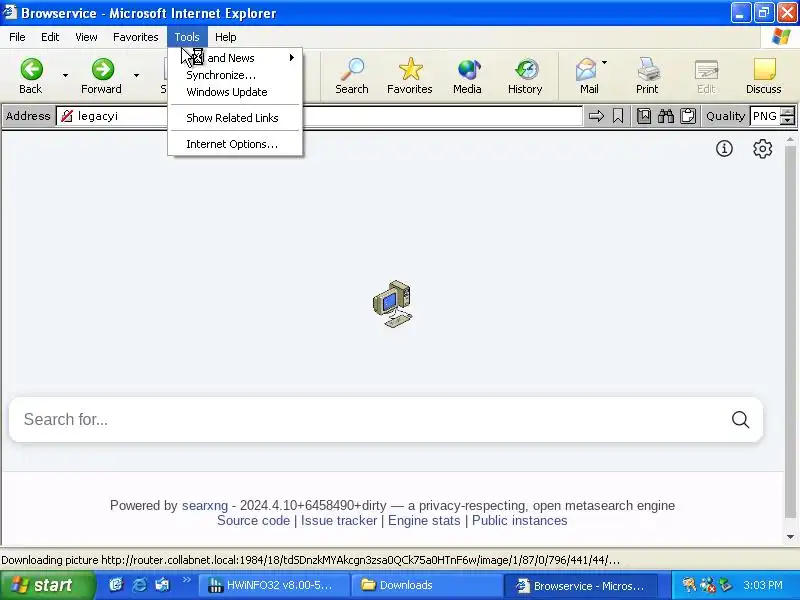Screen dimensions: 800x600
Task: Open the File menu
Action: [17, 37]
